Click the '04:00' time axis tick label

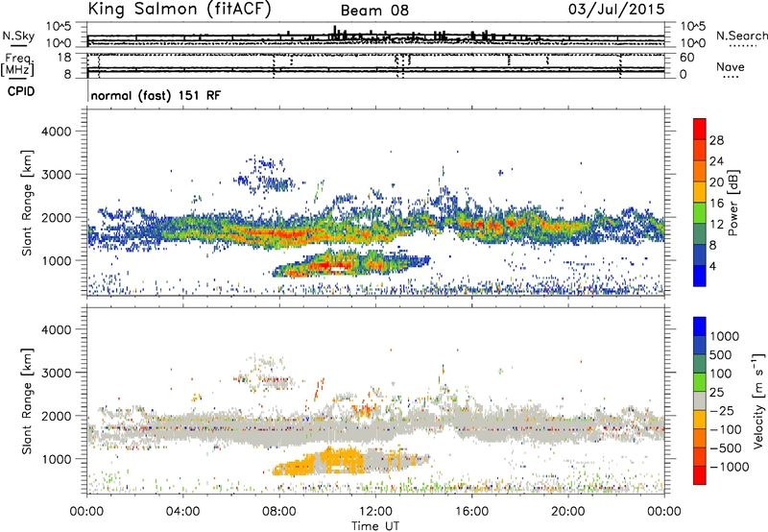tap(182, 512)
